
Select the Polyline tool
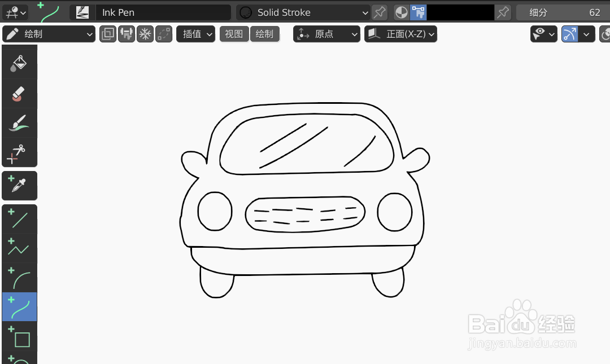19,248
